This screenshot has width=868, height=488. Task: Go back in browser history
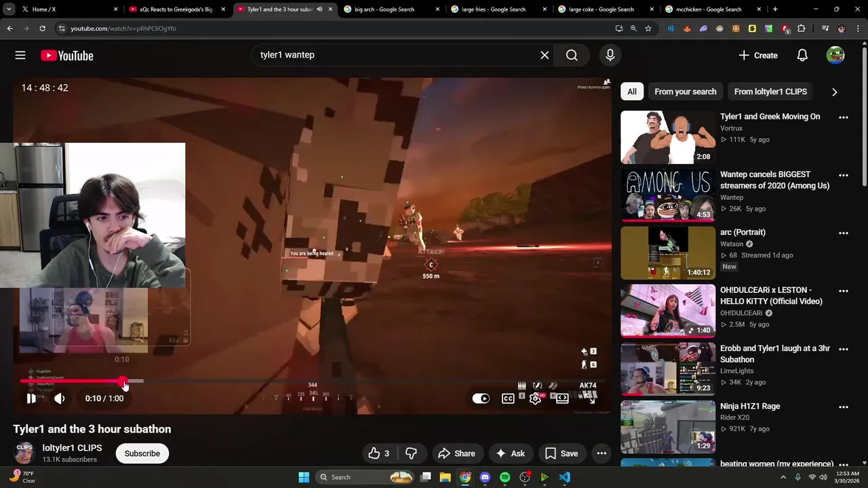[x=10, y=28]
